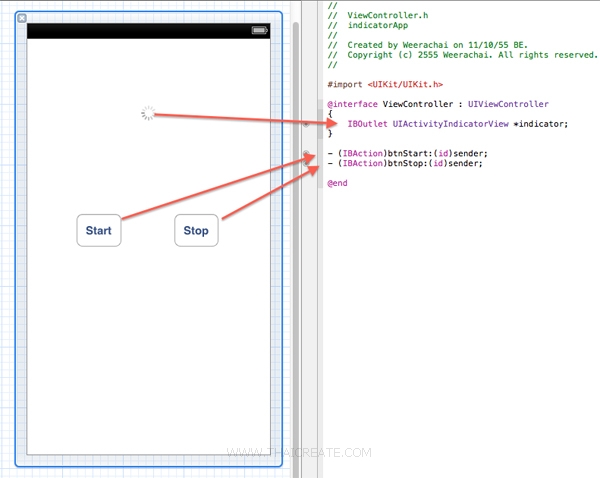Click the @interface ViewController declaration
The width and height of the screenshot is (600, 478).
(438, 104)
